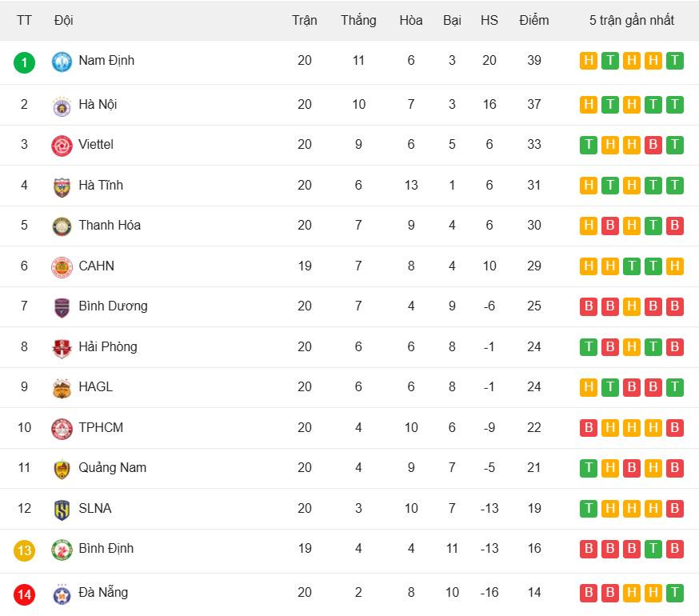Screen dimensions: 699x616
Task: Click the Hải Phòng club badge
Action: pos(62,347)
